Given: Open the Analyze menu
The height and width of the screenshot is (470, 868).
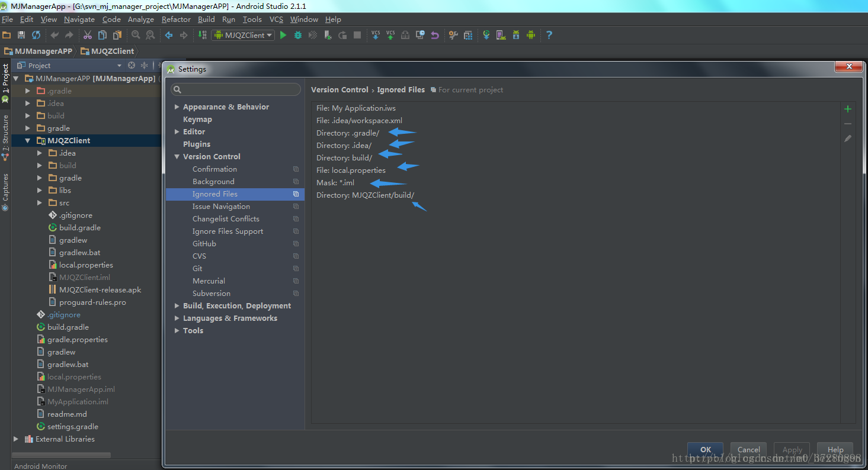Looking at the screenshot, I should tap(140, 20).
